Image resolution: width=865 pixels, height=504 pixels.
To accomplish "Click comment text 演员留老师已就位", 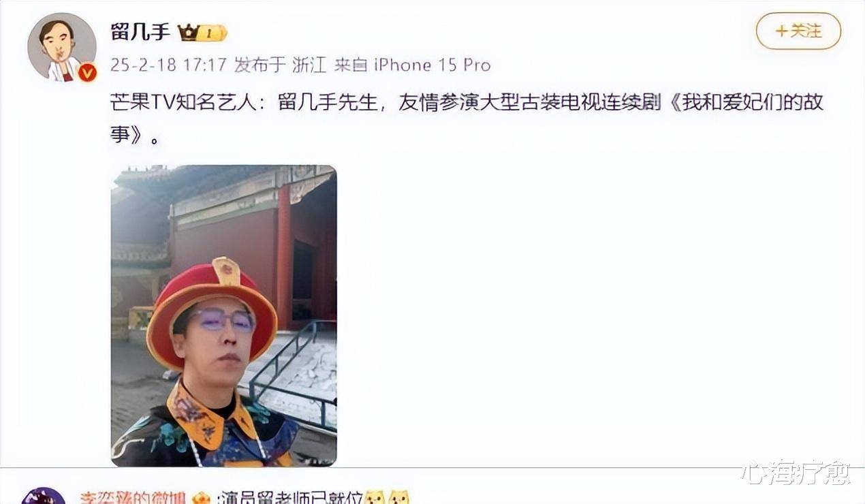I will [291, 499].
